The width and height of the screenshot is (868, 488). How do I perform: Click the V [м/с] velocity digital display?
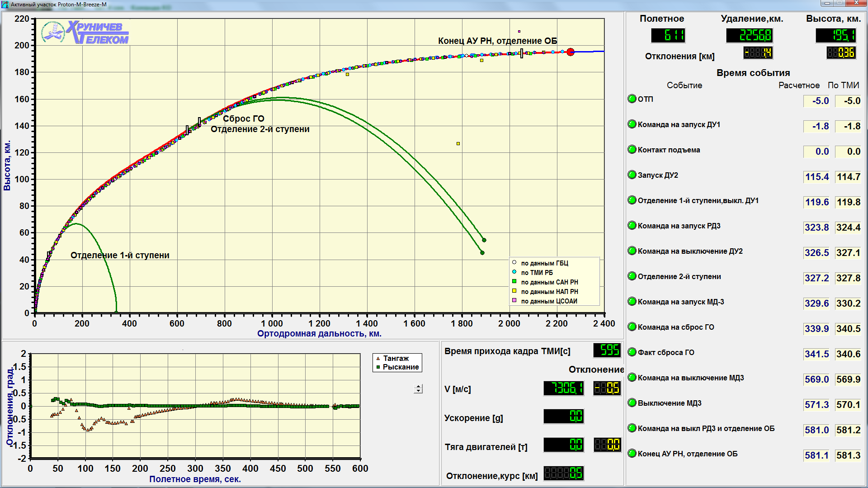tap(563, 388)
